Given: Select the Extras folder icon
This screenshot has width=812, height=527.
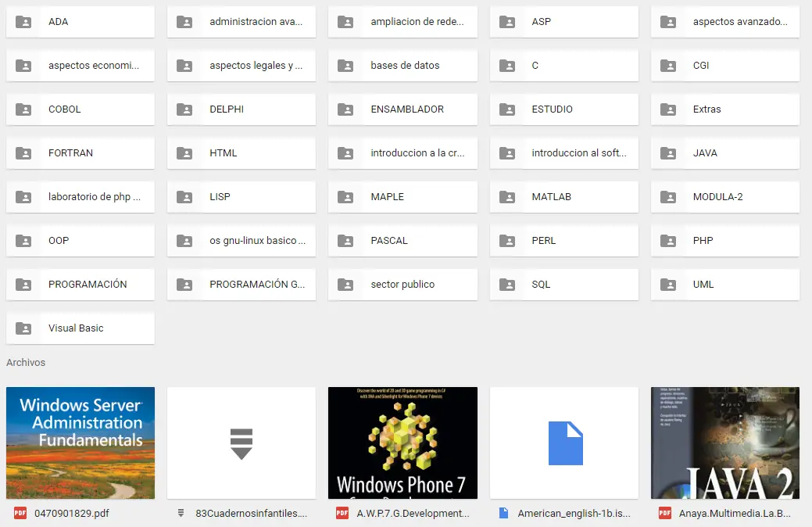Looking at the screenshot, I should pos(668,109).
